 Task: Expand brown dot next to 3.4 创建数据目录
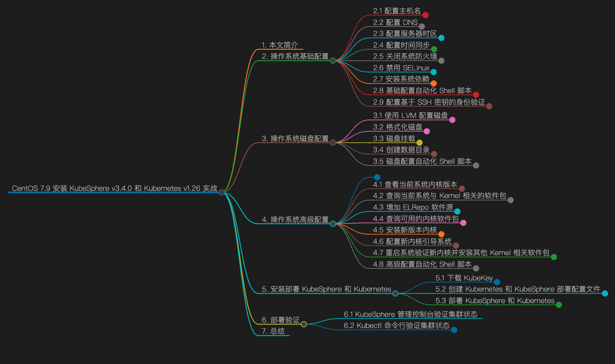point(434,154)
